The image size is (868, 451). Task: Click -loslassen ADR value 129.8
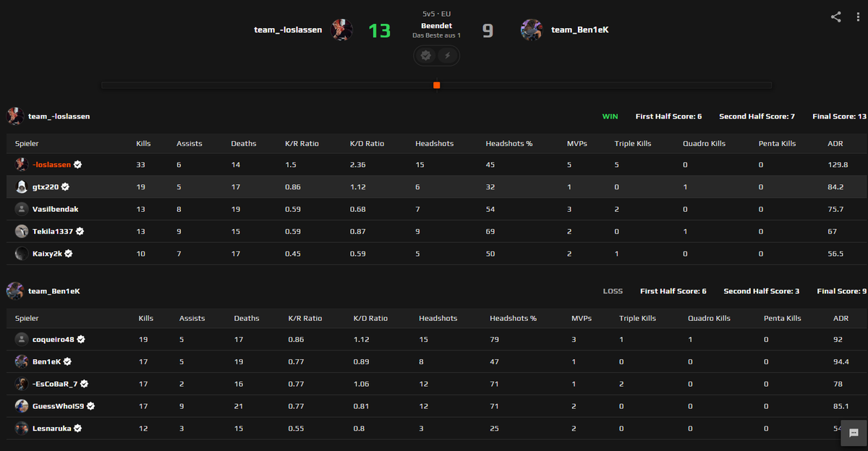(x=838, y=165)
